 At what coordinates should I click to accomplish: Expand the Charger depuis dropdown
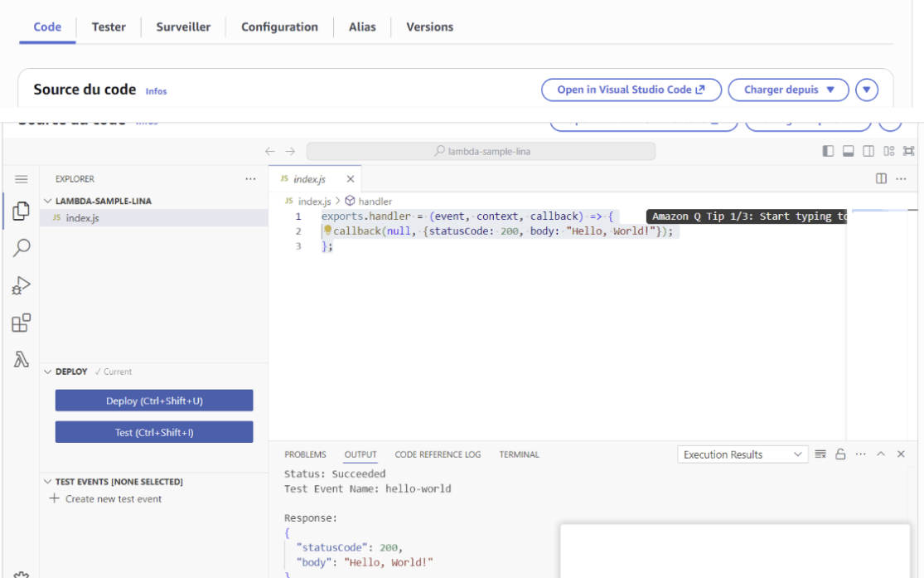[x=788, y=90]
